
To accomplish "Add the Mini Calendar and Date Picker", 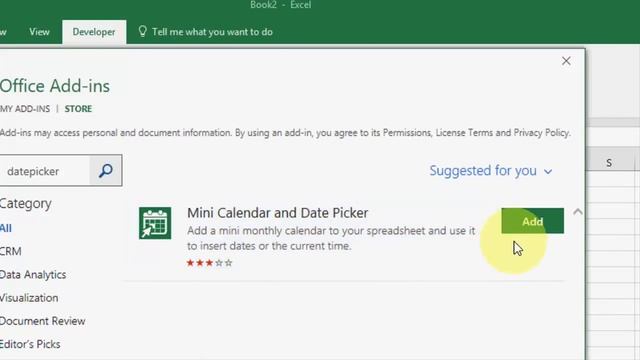I will 532,221.
